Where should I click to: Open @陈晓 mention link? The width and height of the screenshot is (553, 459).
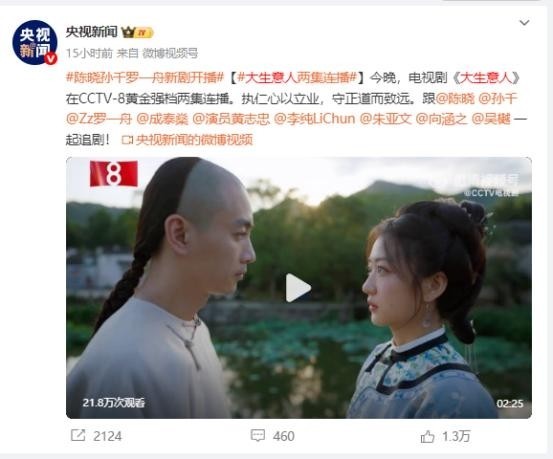point(455,98)
